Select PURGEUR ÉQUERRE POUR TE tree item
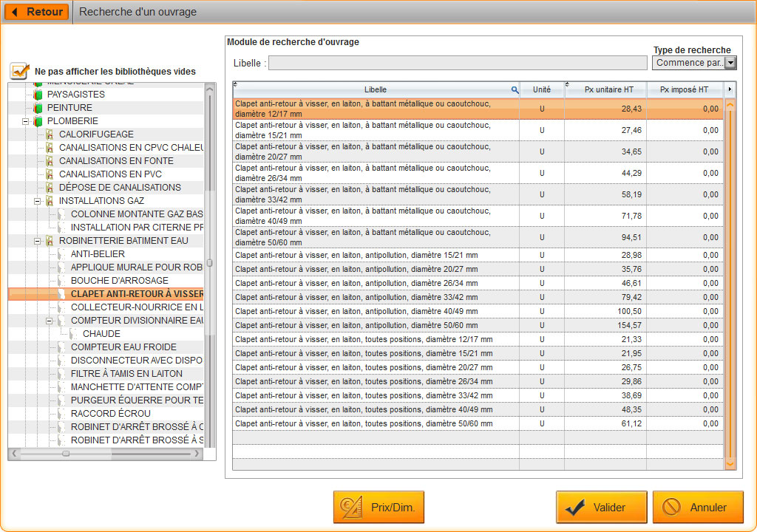Screen dimensions: 757x532 137,400
